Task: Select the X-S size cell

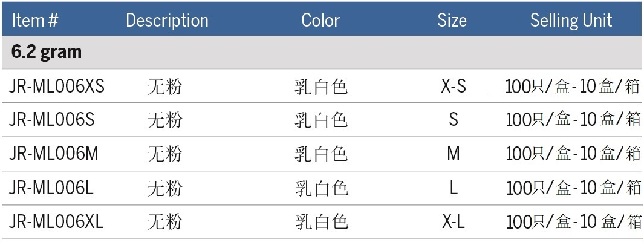Action: pyautogui.click(x=454, y=87)
